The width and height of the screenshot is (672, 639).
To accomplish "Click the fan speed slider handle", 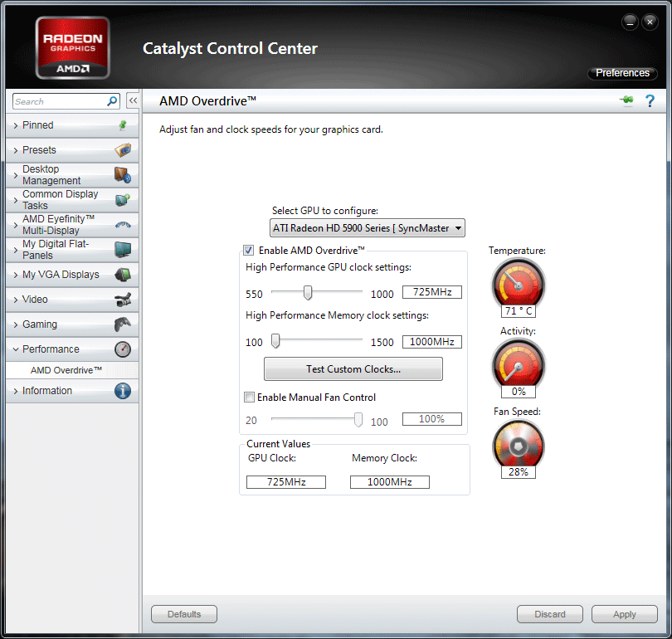I will (x=358, y=420).
